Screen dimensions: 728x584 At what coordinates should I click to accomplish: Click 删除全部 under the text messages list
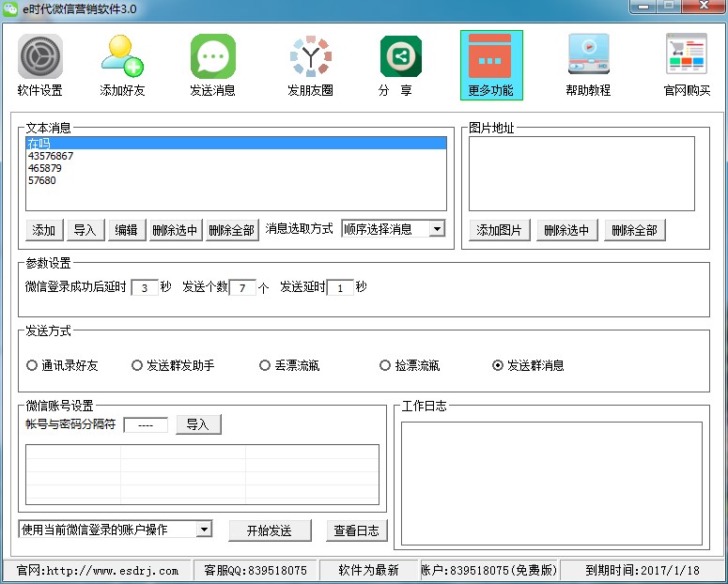tap(231, 230)
